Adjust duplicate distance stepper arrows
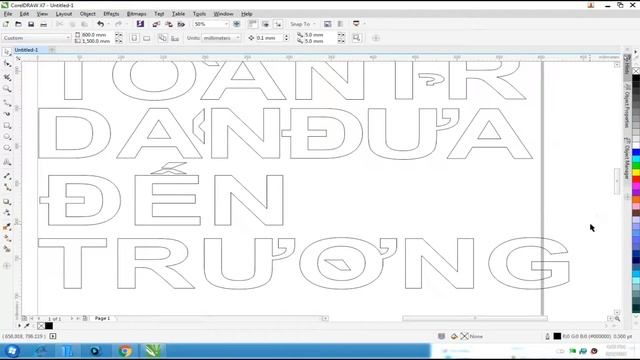 tap(341, 38)
